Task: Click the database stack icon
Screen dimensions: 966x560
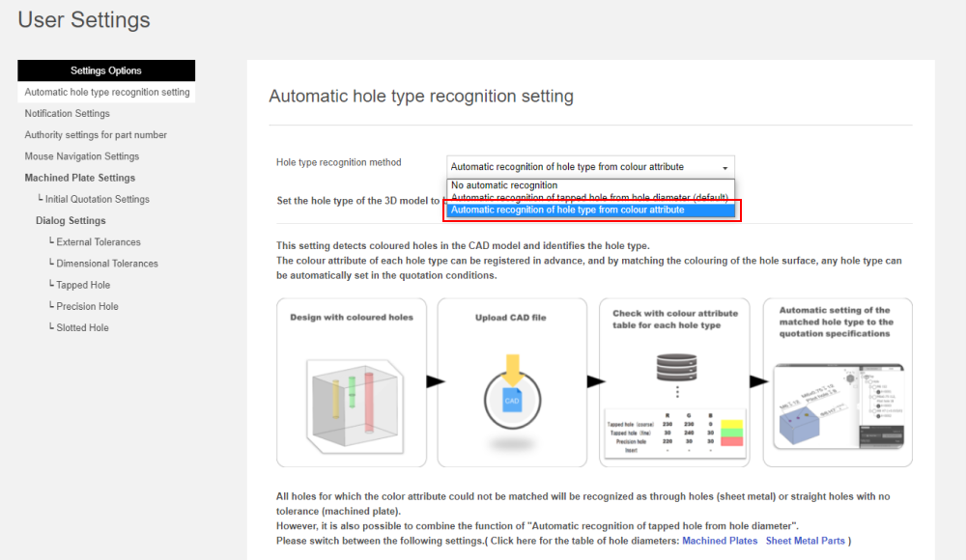Action: [676, 368]
